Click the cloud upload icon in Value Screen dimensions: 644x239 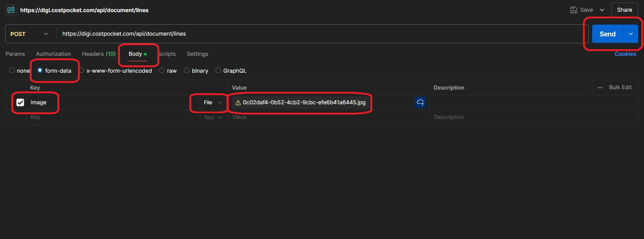click(x=420, y=102)
